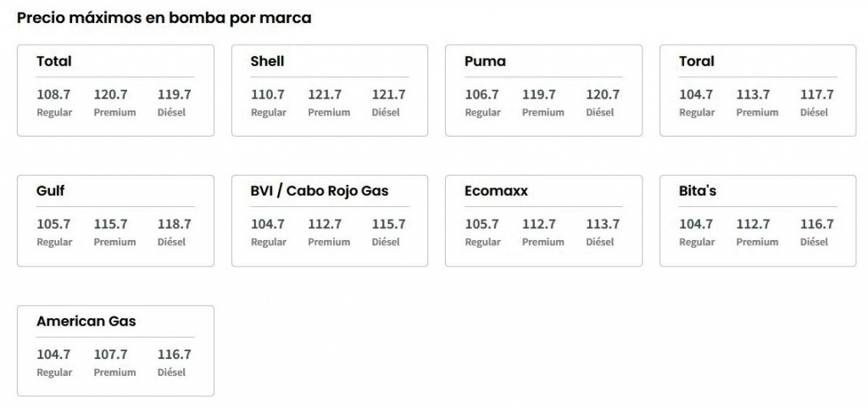Click the page title about precio máximos
This screenshot has height=408, width=868.
[164, 18]
